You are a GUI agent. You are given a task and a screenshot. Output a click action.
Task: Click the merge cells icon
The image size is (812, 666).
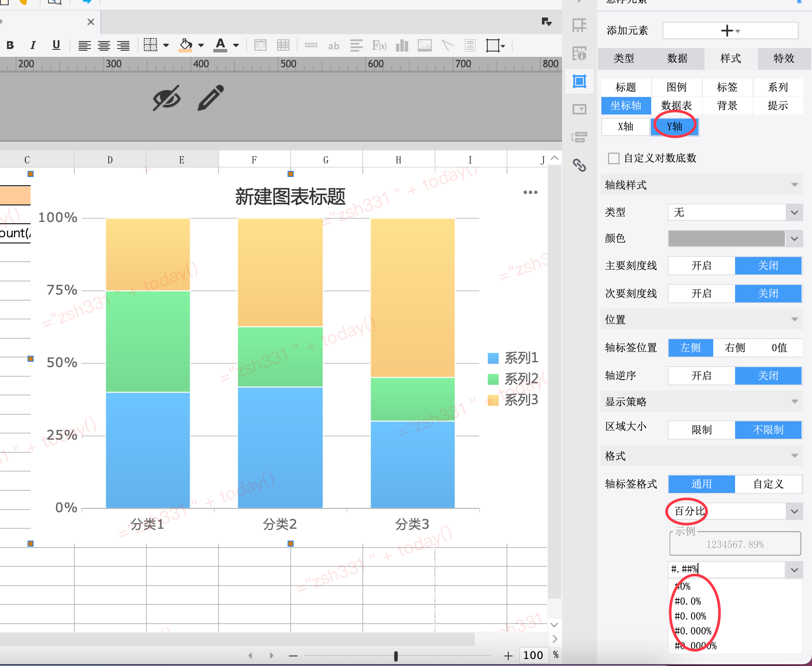tap(260, 45)
